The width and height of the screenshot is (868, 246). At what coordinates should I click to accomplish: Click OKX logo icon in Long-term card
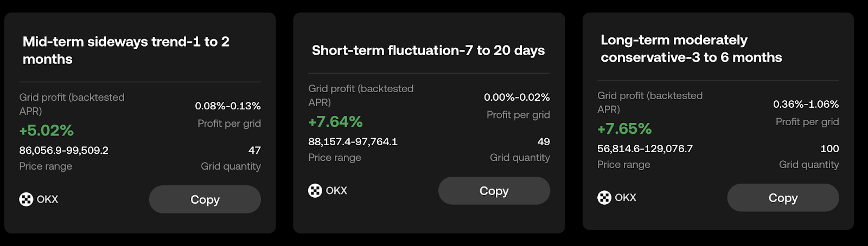tap(604, 198)
